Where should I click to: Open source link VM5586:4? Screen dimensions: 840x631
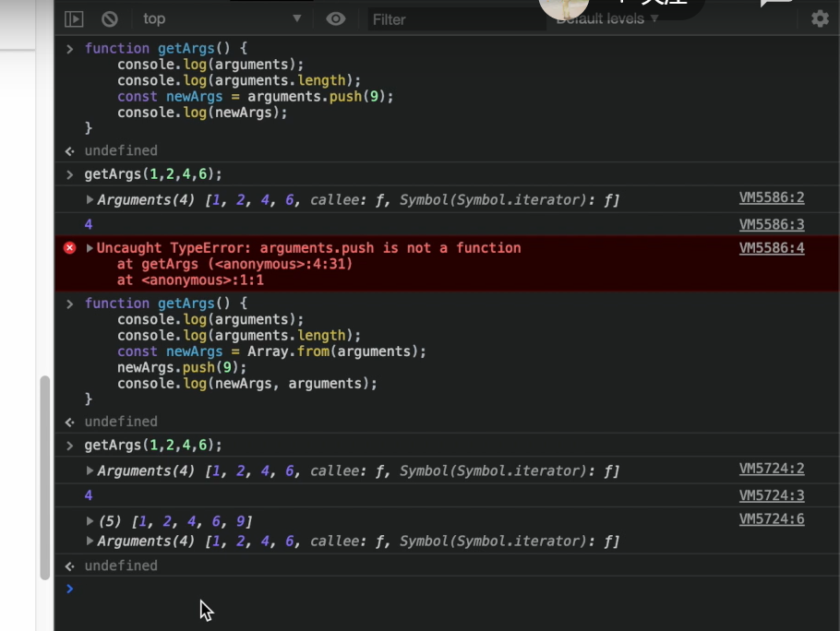772,248
